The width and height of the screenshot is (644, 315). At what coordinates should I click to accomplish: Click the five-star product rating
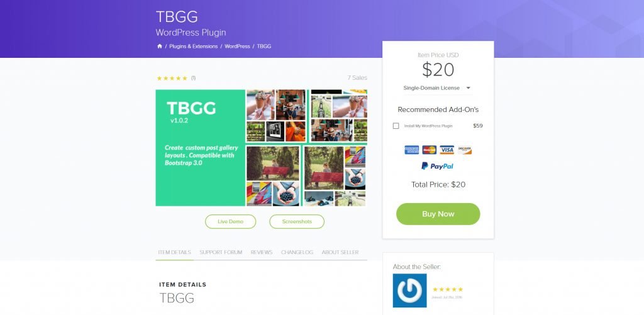click(172, 78)
